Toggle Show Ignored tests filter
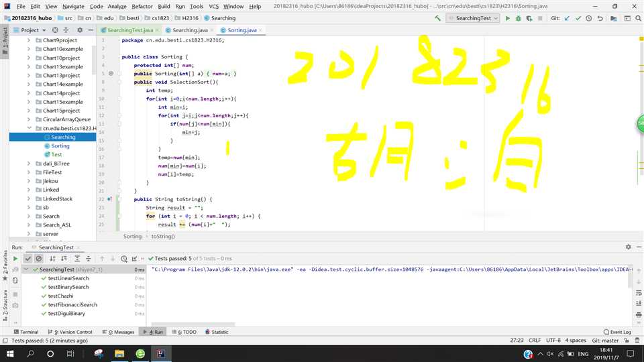Image resolution: width=644 pixels, height=362 pixels. pyautogui.click(x=39, y=259)
